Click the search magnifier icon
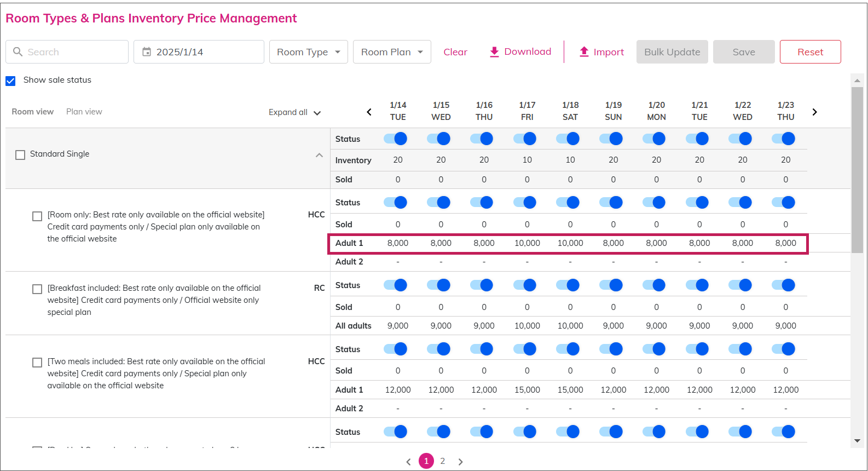This screenshot has height=471, width=868. coord(18,51)
